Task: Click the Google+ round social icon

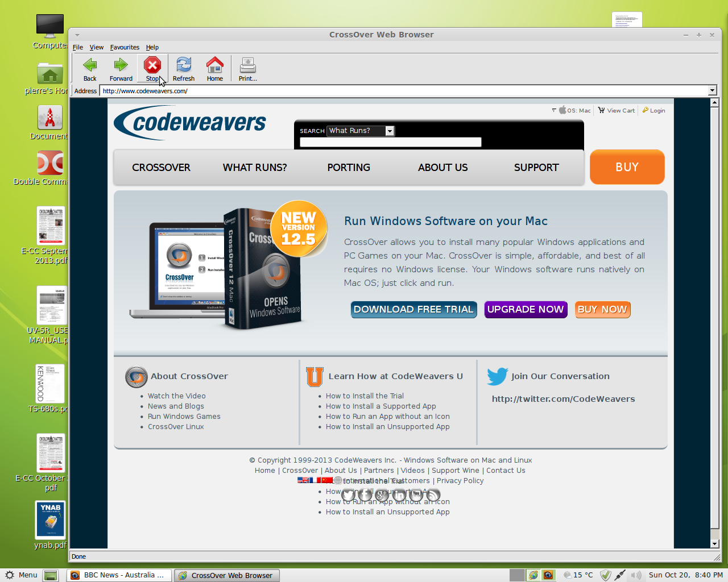Action: pos(382,495)
